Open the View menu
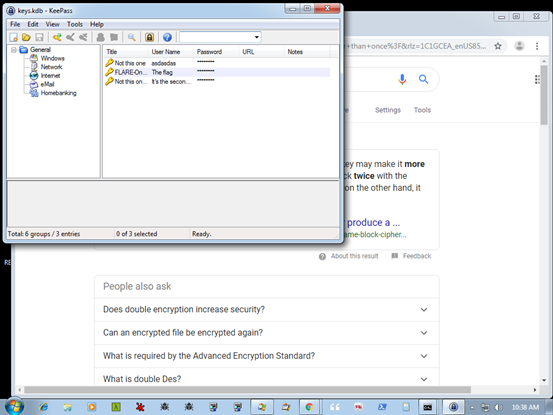Image resolution: width=553 pixels, height=415 pixels. (x=52, y=24)
